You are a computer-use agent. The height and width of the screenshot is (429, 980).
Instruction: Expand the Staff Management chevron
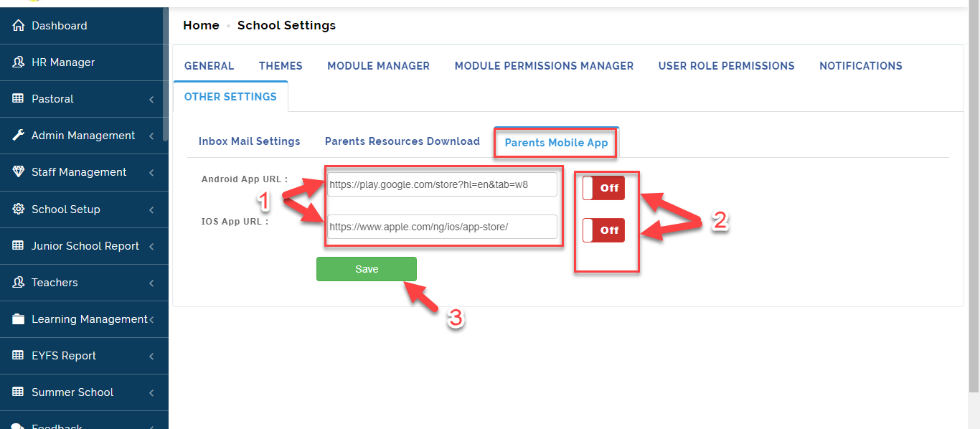coord(151,173)
